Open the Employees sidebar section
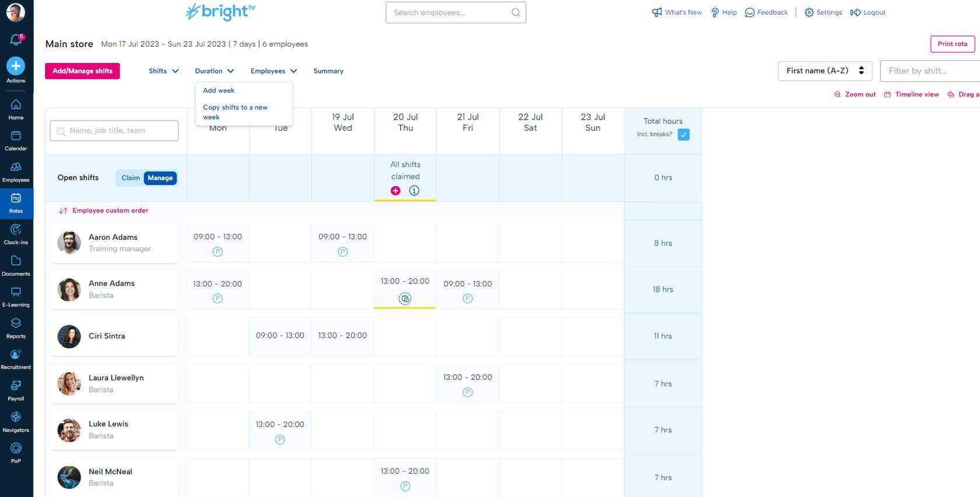The image size is (980, 497). 16,171
